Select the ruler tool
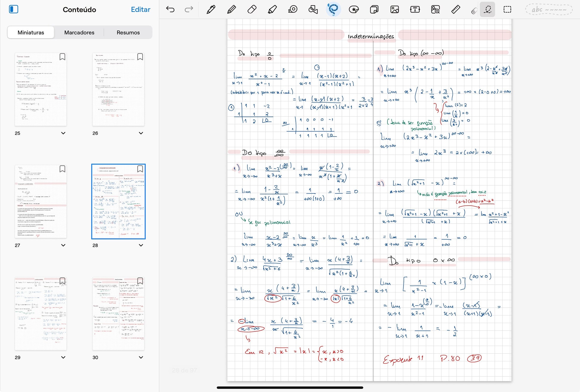 455,10
